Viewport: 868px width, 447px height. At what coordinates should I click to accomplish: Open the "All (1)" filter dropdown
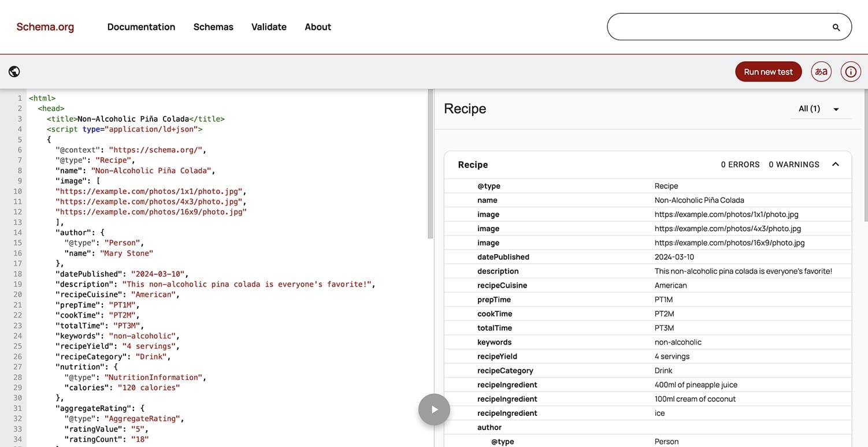816,109
